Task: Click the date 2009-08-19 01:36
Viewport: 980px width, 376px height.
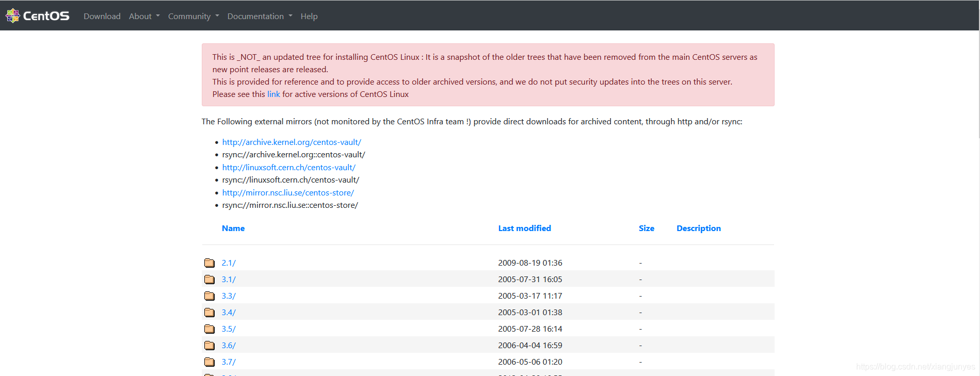Action: coord(530,263)
